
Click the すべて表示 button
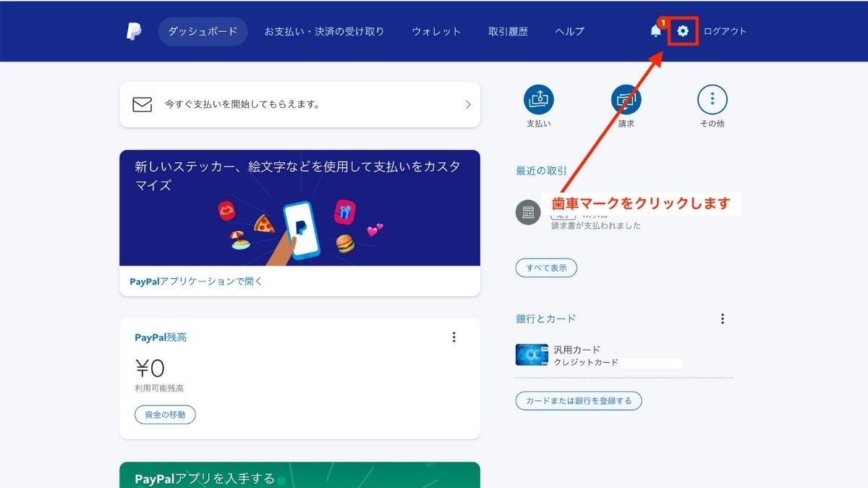point(546,268)
